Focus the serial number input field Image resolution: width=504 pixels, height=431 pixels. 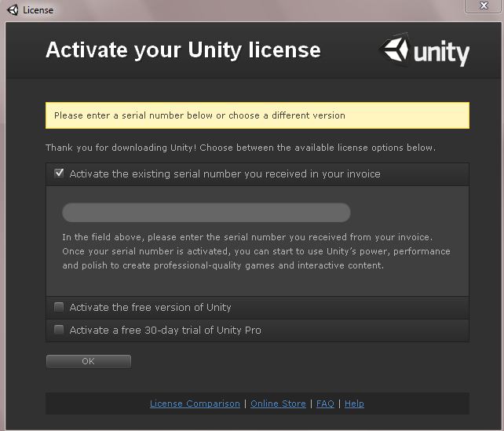pos(206,213)
